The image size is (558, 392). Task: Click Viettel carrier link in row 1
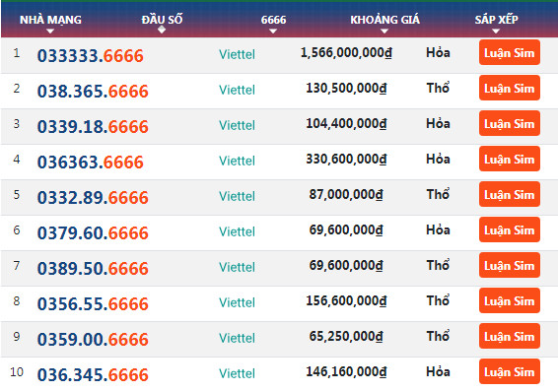click(237, 54)
